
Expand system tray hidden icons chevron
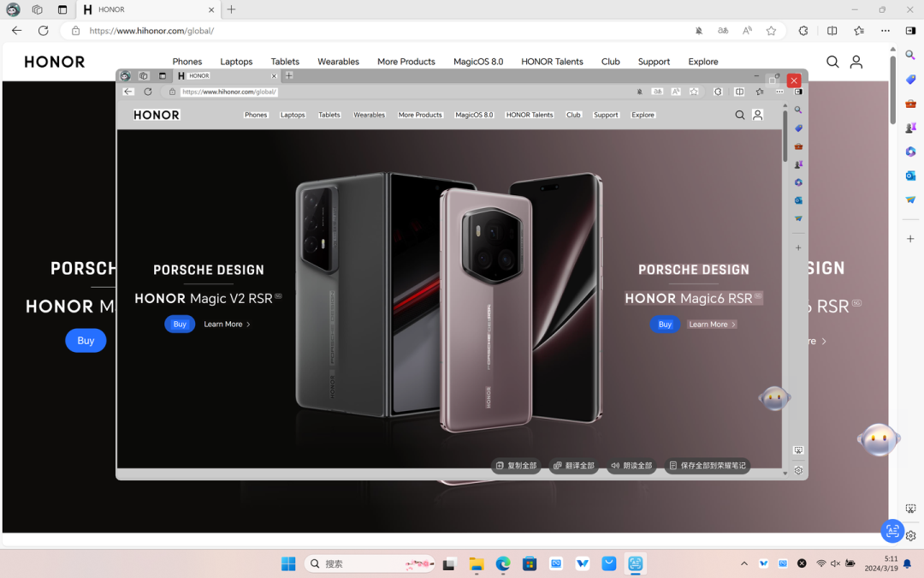(744, 563)
